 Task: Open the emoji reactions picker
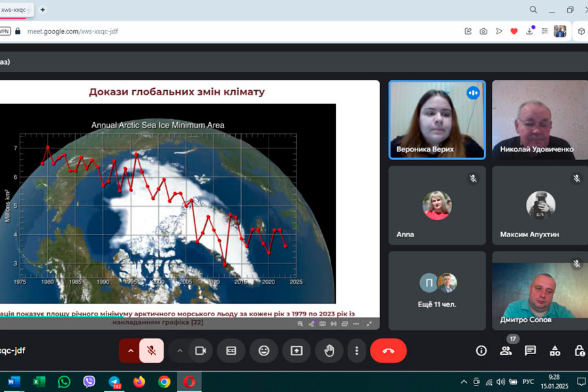tap(264, 351)
